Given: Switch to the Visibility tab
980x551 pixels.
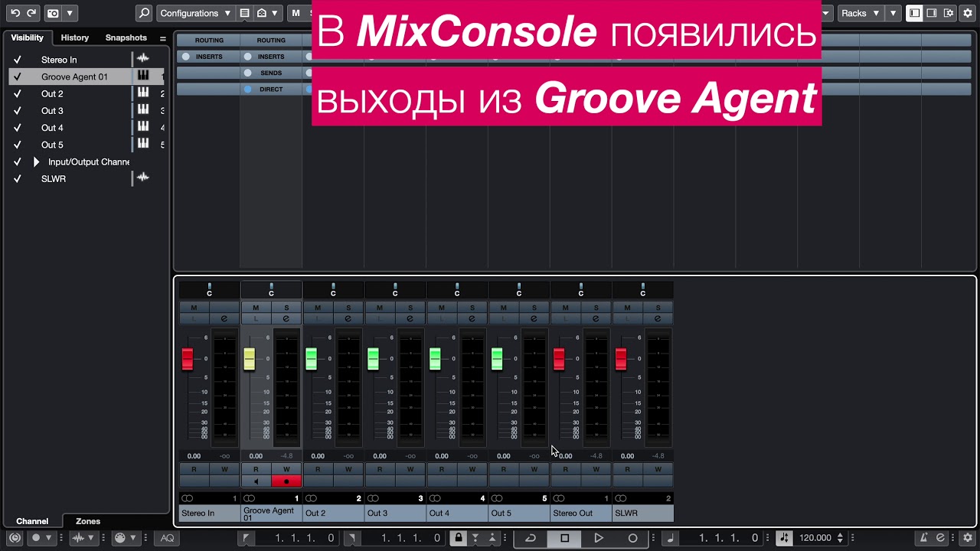Looking at the screenshot, I should tap(28, 37).
